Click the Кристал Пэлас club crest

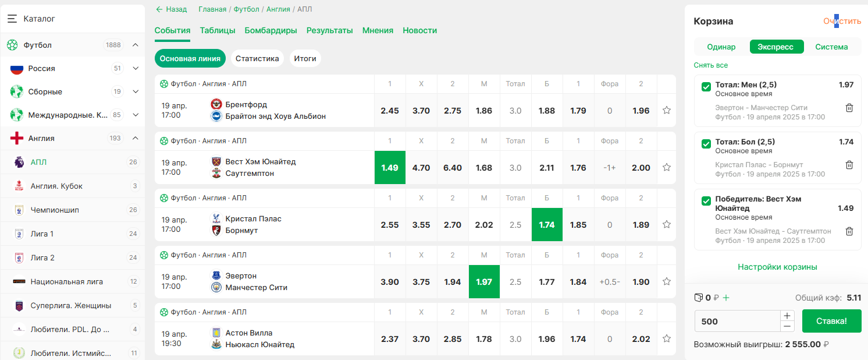coord(216,218)
